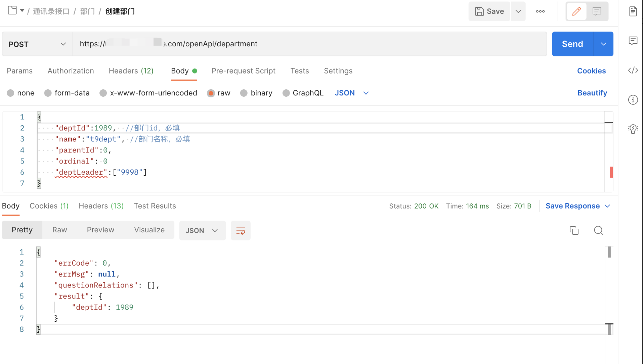Open the POST method dropdown
The width and height of the screenshot is (643, 364).
[x=37, y=44]
